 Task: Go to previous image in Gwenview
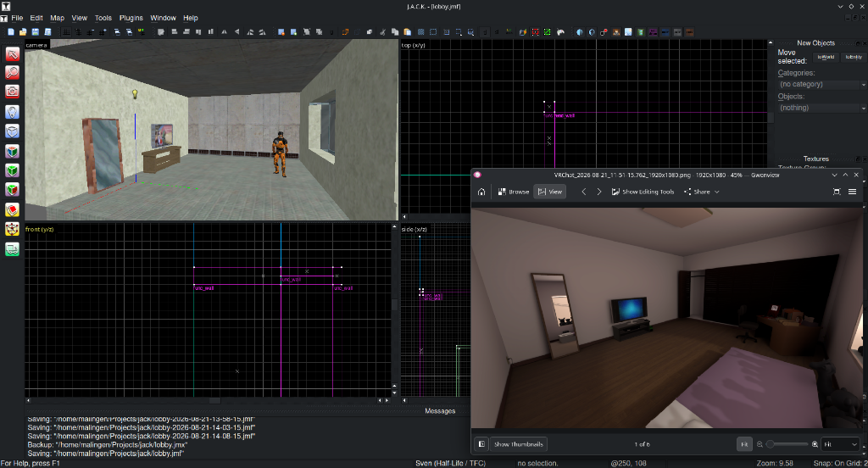pyautogui.click(x=583, y=192)
